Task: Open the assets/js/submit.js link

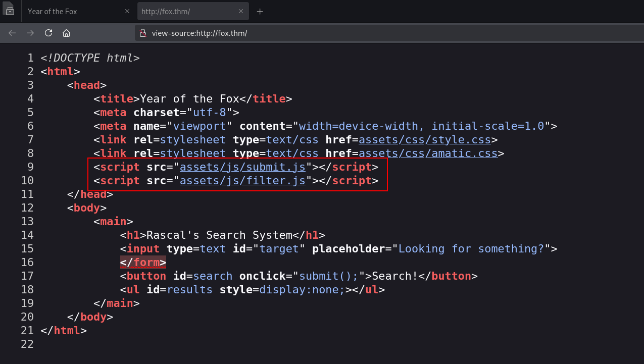Action: [x=242, y=167]
